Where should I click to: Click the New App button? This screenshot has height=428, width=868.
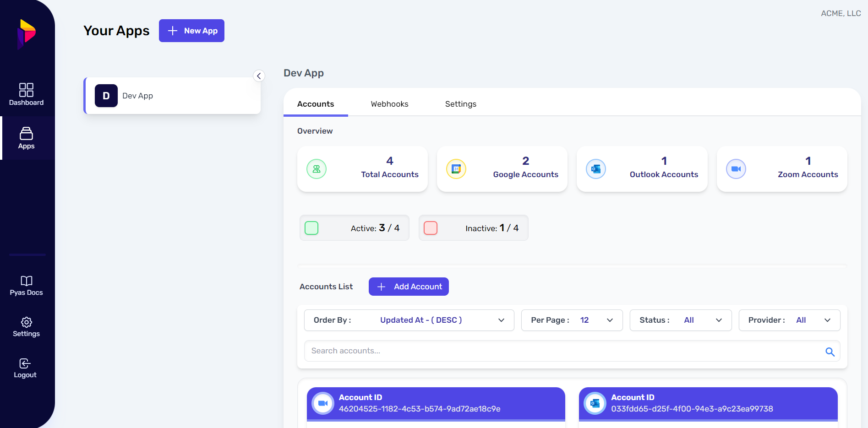(191, 31)
